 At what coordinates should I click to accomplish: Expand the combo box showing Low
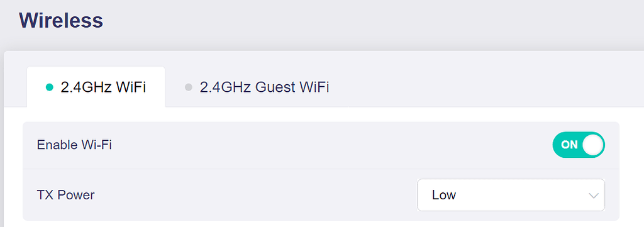[511, 195]
